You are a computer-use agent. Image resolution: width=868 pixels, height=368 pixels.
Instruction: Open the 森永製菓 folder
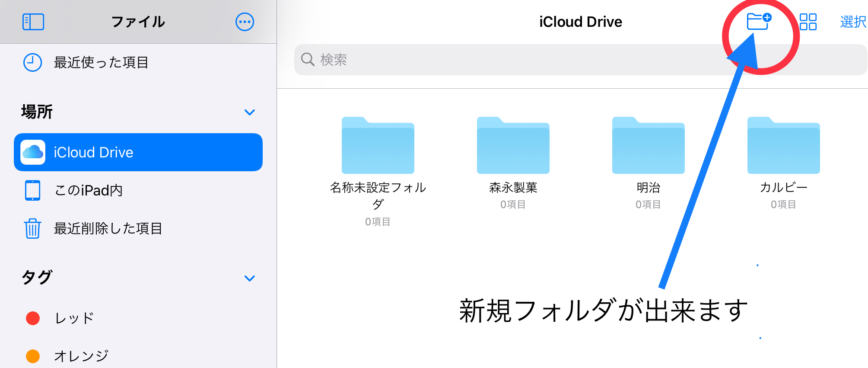[x=513, y=145]
